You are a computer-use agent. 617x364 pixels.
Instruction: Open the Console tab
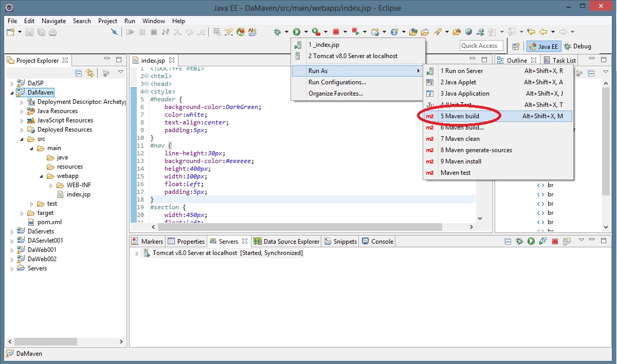377,241
